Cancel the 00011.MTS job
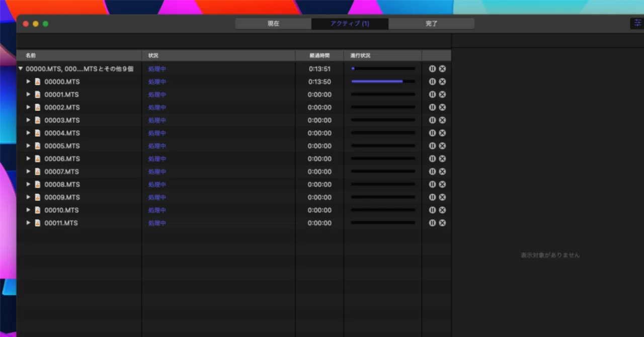This screenshot has width=644, height=337. pos(442,223)
